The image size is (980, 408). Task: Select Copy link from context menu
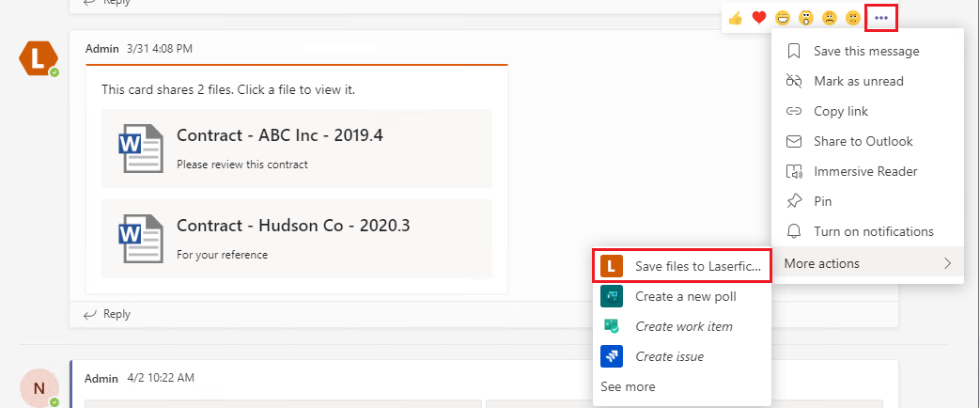point(867,111)
